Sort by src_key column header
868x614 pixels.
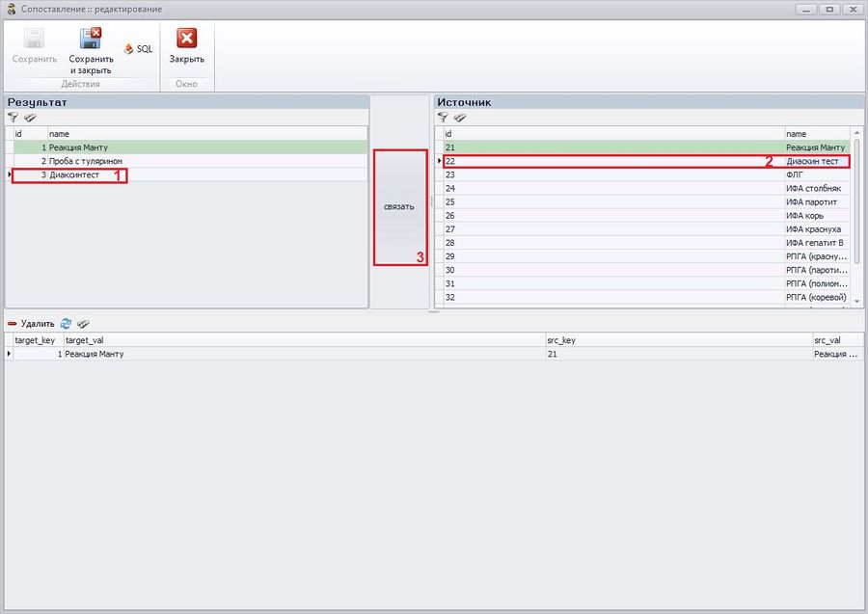677,340
